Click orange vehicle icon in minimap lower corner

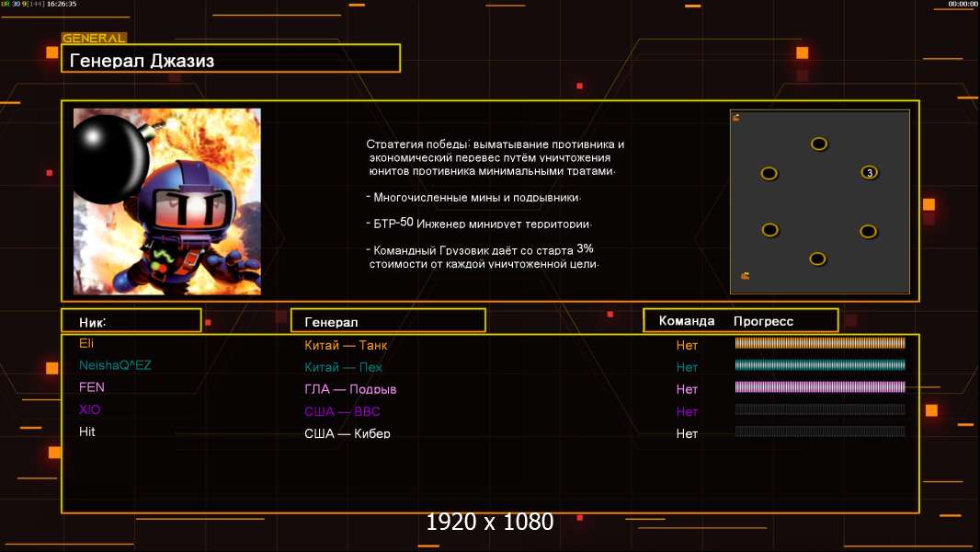[745, 276]
